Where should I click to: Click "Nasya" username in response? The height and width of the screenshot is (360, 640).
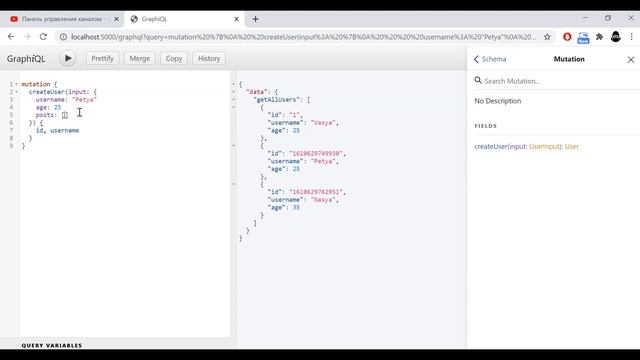(x=324, y=200)
